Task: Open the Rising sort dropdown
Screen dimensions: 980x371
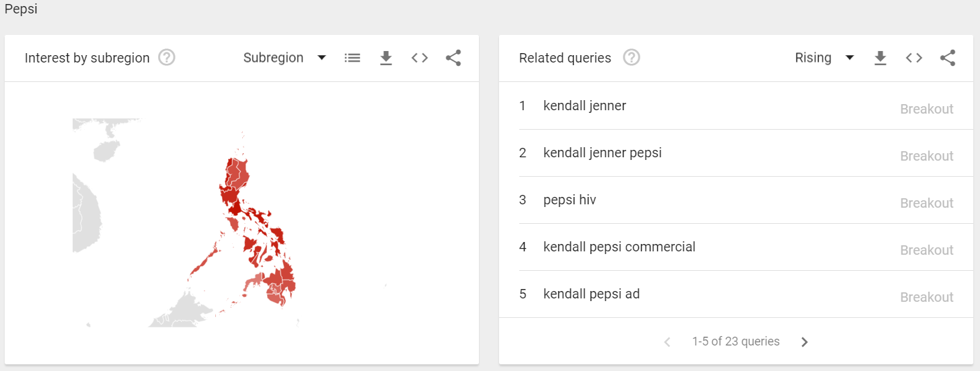Action: click(x=825, y=58)
